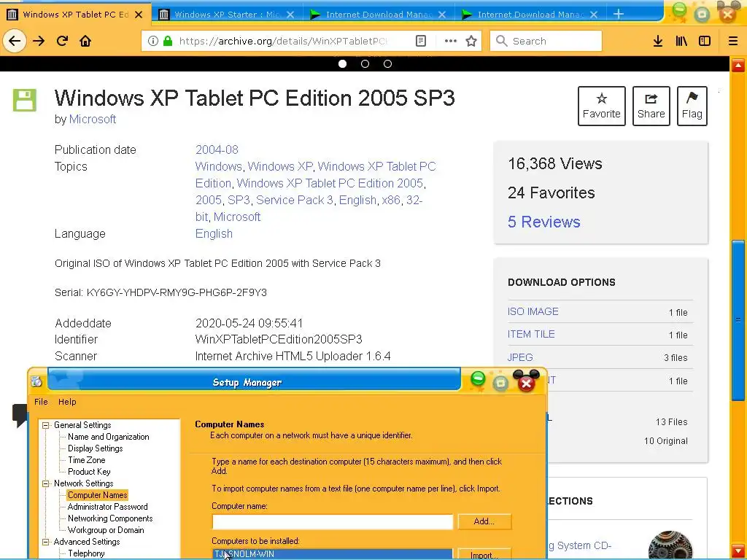Screen dimensions: 747x560
Task: Click the browser Search box
Action: (546, 41)
